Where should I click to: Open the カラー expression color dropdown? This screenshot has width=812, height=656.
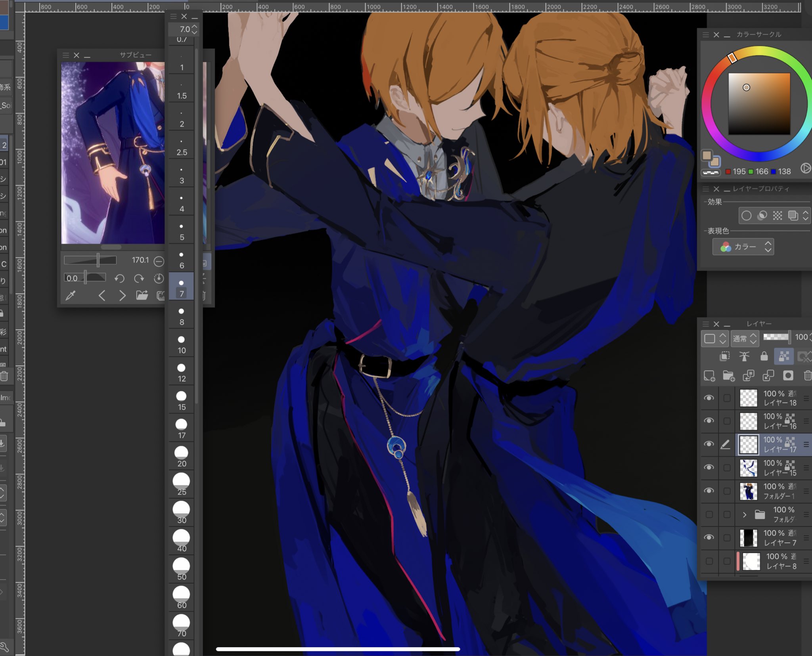(743, 247)
